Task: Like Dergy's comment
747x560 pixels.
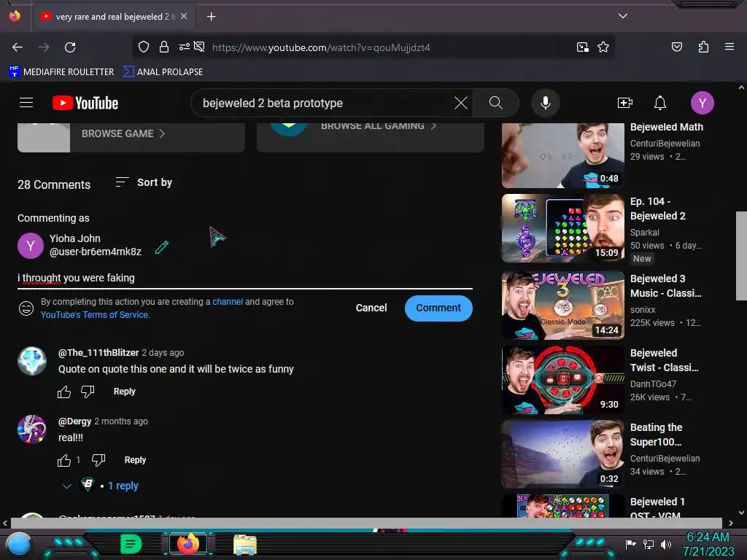Action: [x=64, y=461]
